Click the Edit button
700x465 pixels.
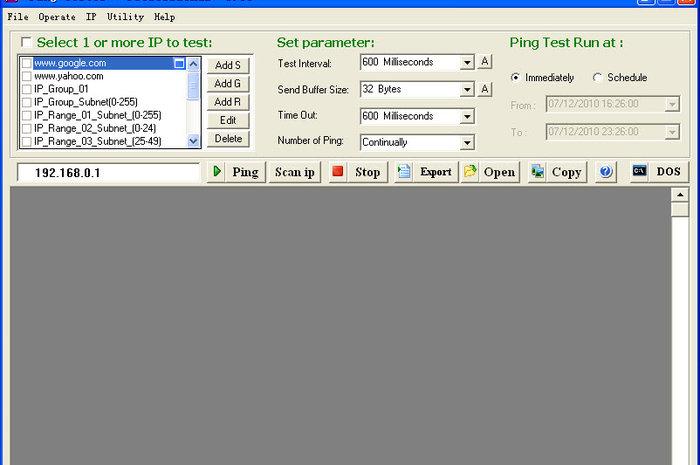tap(228, 120)
